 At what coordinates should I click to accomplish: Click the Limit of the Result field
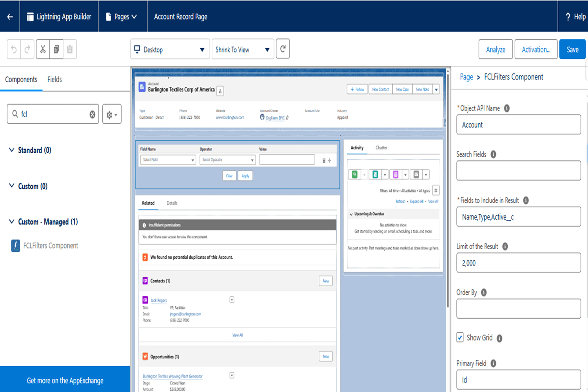tap(519, 263)
